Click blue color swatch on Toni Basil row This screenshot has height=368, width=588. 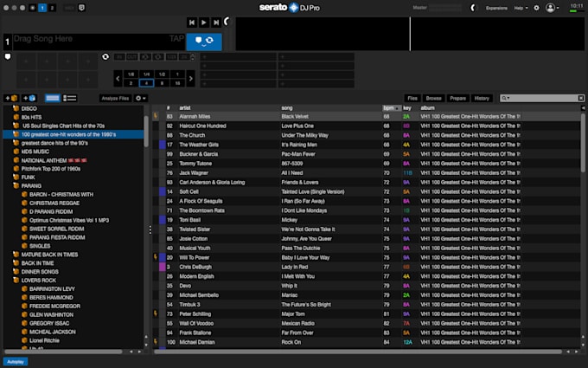[x=163, y=220]
